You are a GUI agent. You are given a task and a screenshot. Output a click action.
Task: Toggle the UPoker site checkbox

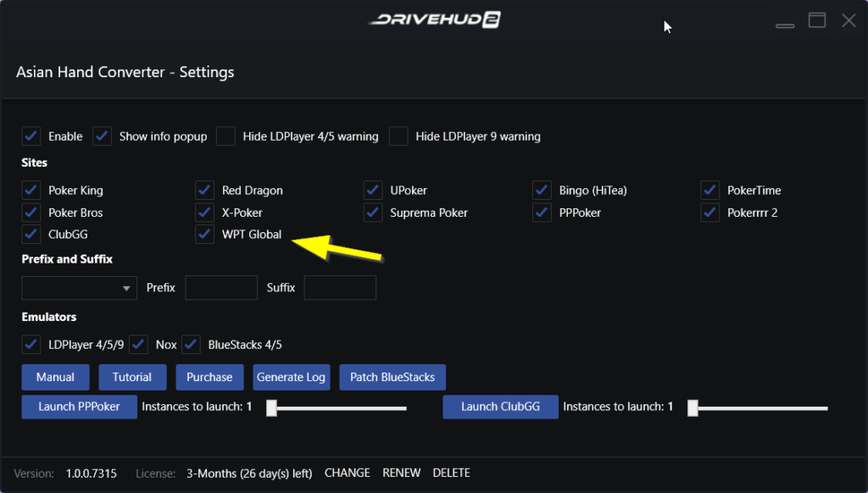click(x=373, y=191)
